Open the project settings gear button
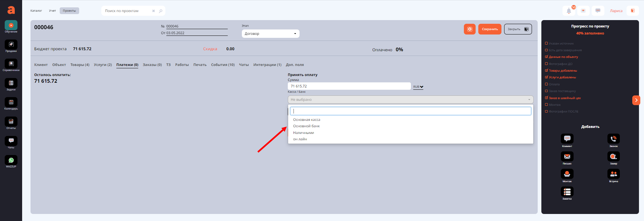644x221 pixels. (x=470, y=29)
